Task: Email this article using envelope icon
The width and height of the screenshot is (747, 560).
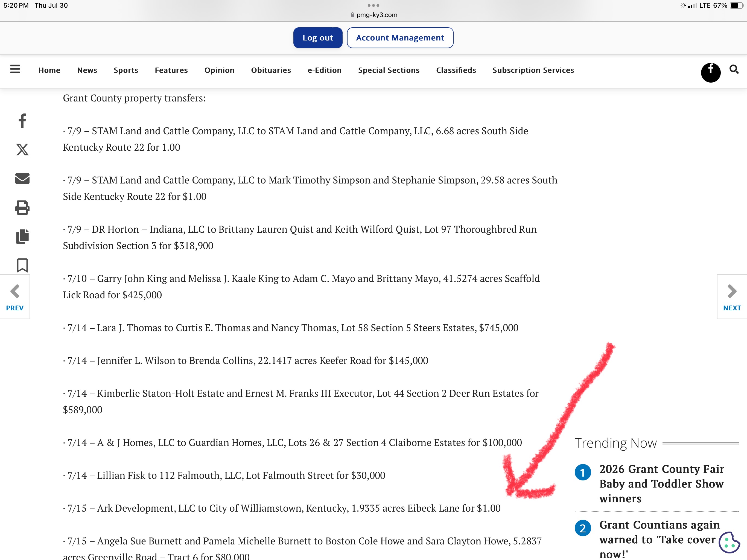Action: 22,178
